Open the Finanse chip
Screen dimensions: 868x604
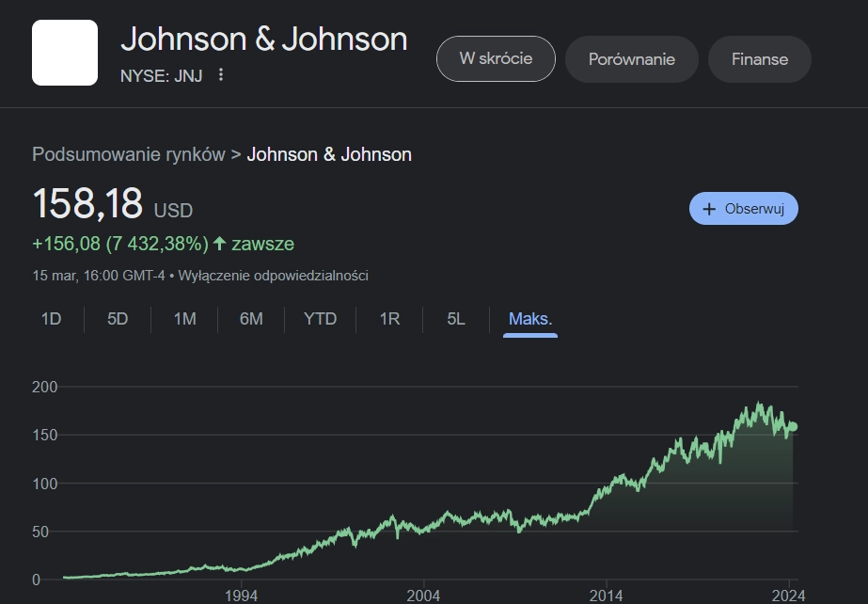(760, 59)
